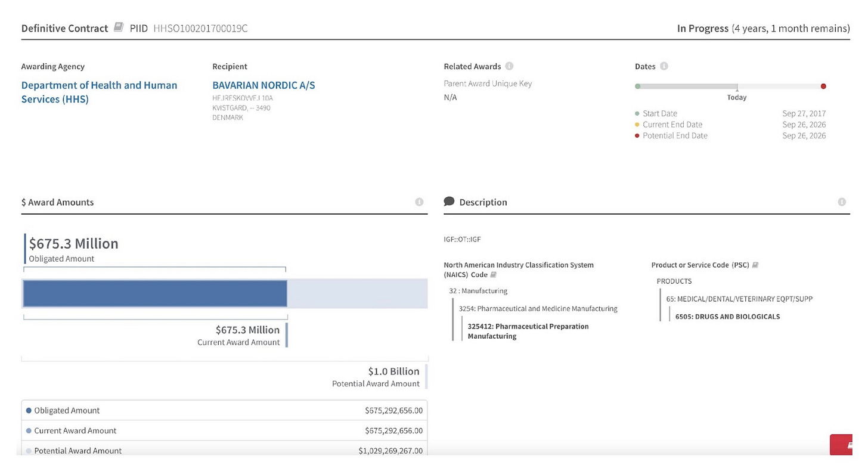Select the Potential Award Amount table row
The image size is (868, 468).
[x=224, y=450]
